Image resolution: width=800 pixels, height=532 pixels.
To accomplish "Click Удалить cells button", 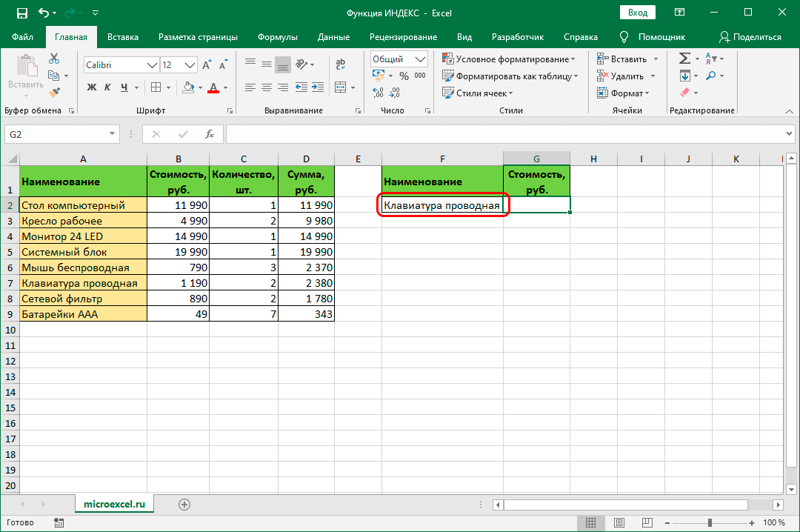I will (x=621, y=76).
